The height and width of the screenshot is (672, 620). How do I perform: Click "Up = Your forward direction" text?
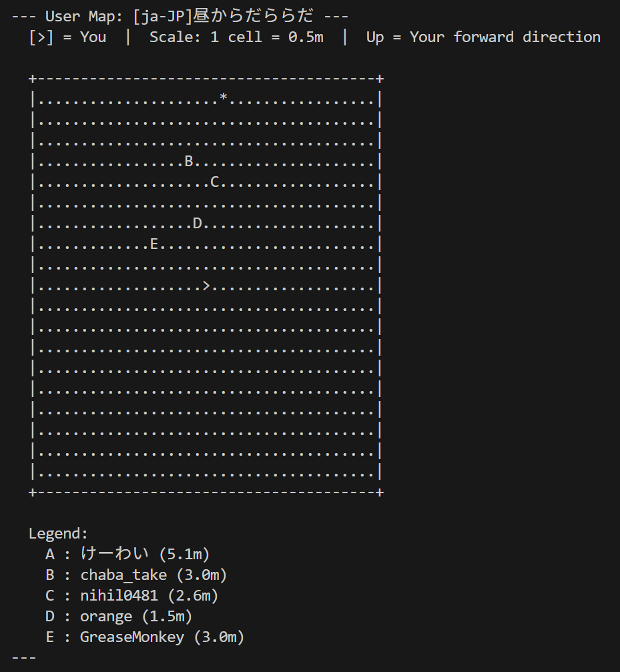click(483, 37)
